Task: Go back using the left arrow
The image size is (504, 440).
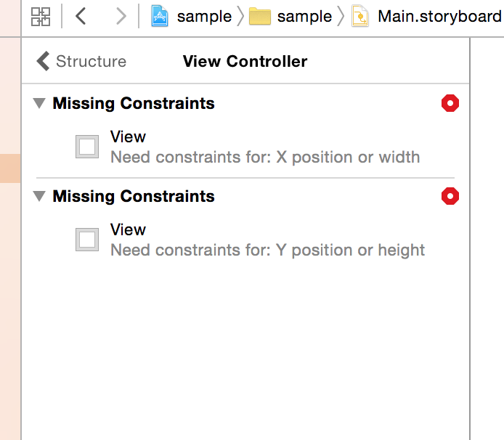Action: [81, 16]
